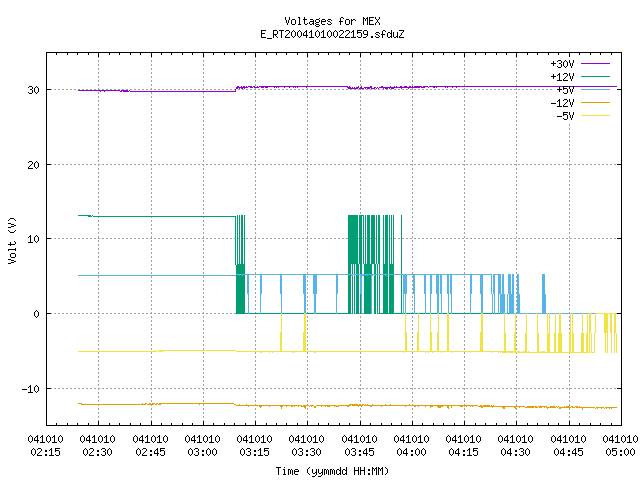The width and height of the screenshot is (640, 480).
Task: Click the dense green +12V burst near 03:45
Action: click(x=371, y=264)
